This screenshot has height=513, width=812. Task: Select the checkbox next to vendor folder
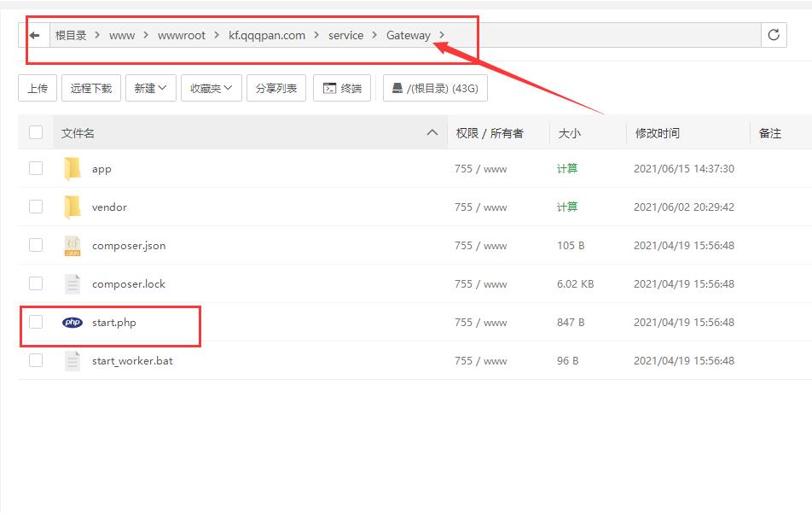(36, 207)
